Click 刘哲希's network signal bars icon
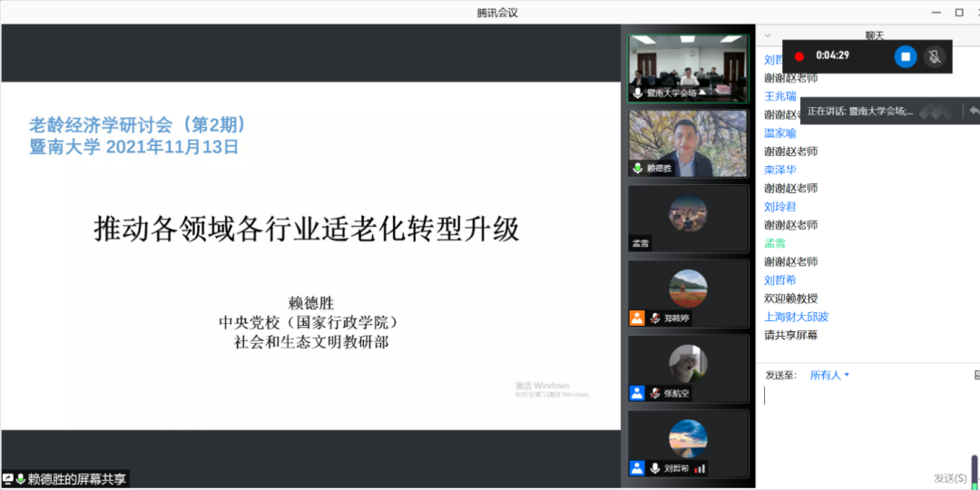 point(700,468)
